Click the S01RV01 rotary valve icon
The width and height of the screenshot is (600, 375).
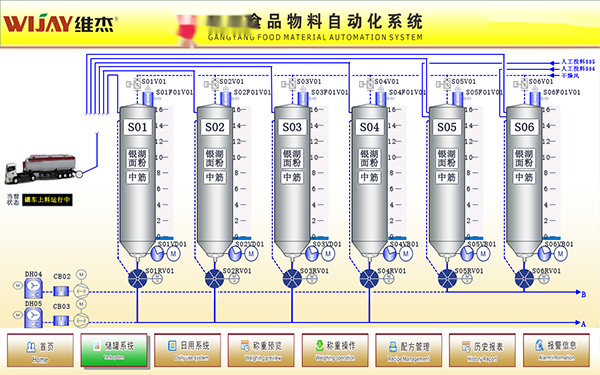(x=137, y=279)
